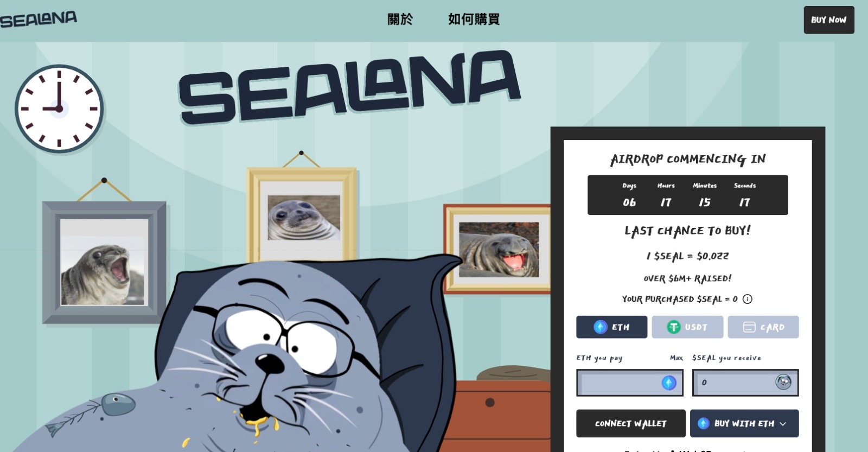Viewport: 868px width, 452px height.
Task: Click the laughing seal framed photo
Action: (x=499, y=249)
